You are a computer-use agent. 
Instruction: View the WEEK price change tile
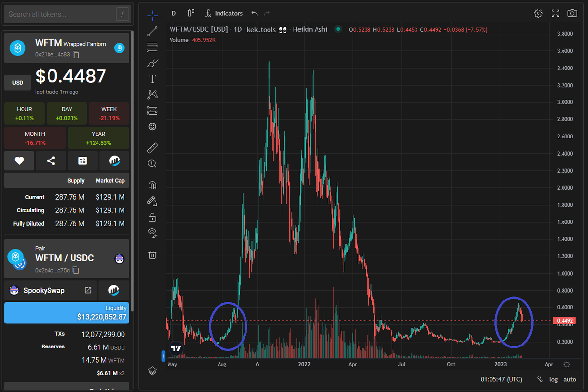click(109, 114)
